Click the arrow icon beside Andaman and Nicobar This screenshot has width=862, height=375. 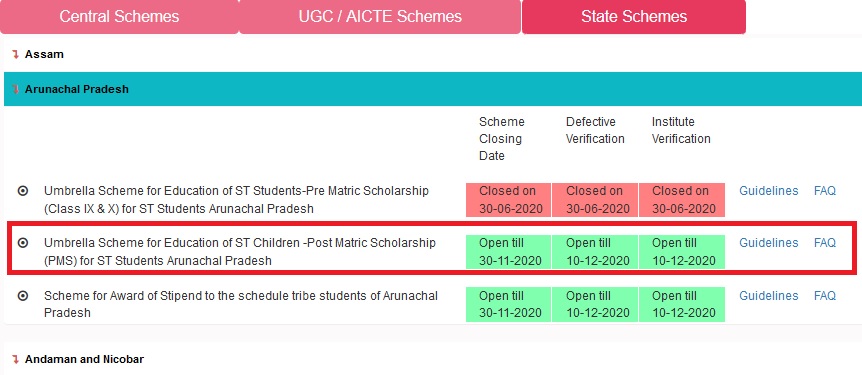[x=15, y=360]
